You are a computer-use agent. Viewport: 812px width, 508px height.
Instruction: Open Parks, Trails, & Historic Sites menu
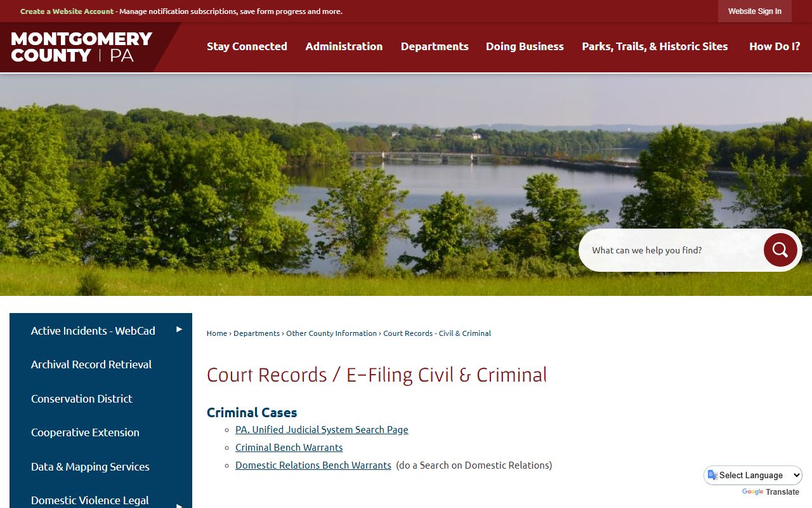point(655,46)
